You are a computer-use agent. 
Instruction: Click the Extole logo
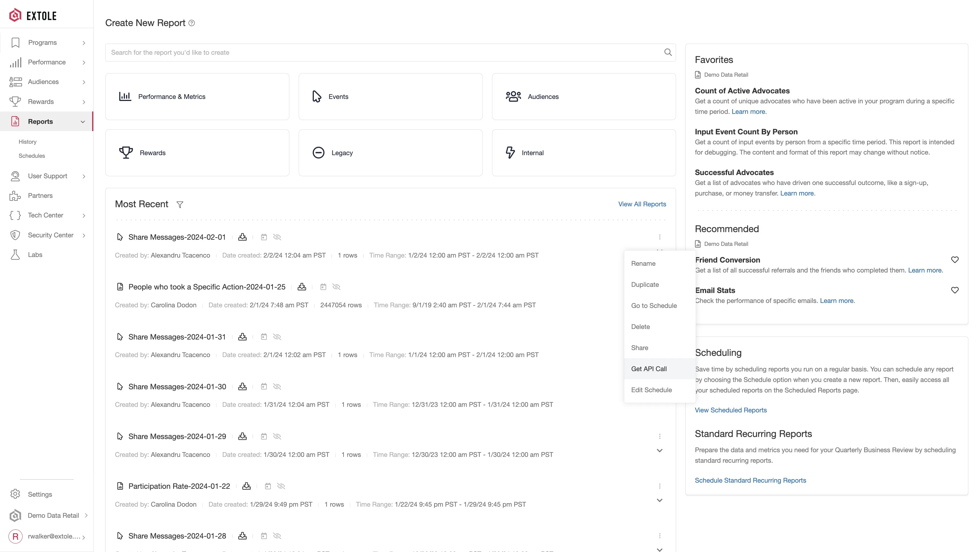33,16
